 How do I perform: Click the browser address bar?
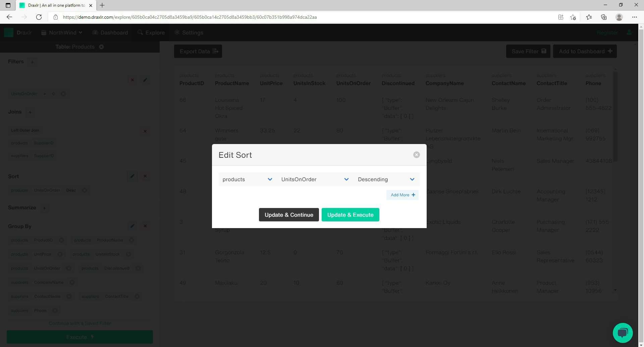click(302, 17)
